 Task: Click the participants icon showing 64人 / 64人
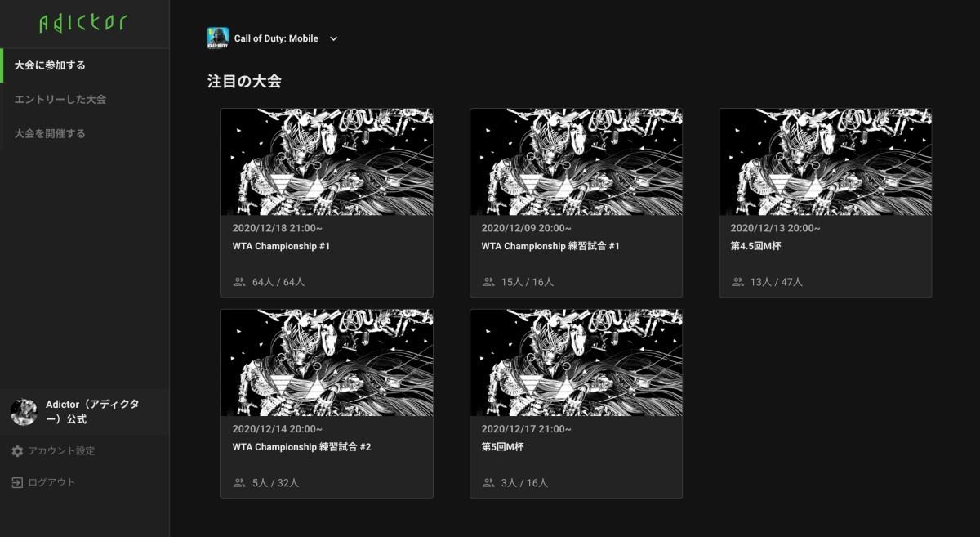coord(239,281)
